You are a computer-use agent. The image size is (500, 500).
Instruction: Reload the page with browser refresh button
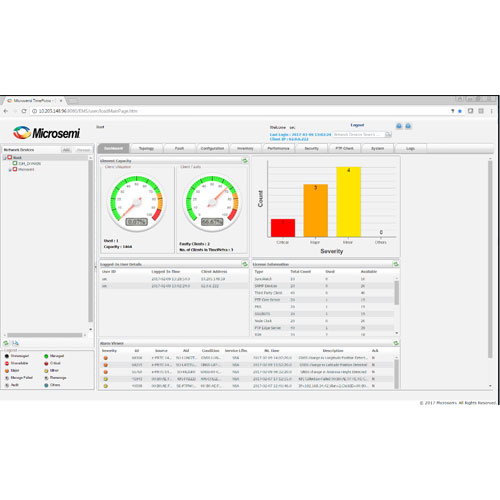coord(24,111)
